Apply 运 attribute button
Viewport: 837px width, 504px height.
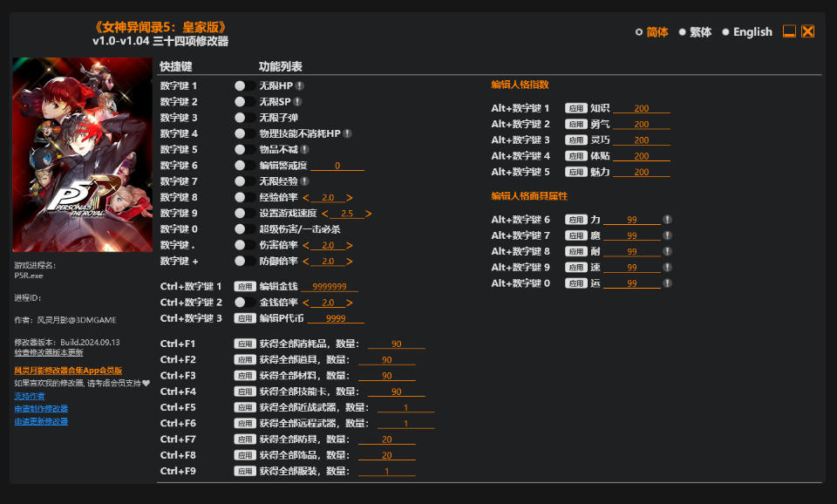pyautogui.click(x=576, y=283)
